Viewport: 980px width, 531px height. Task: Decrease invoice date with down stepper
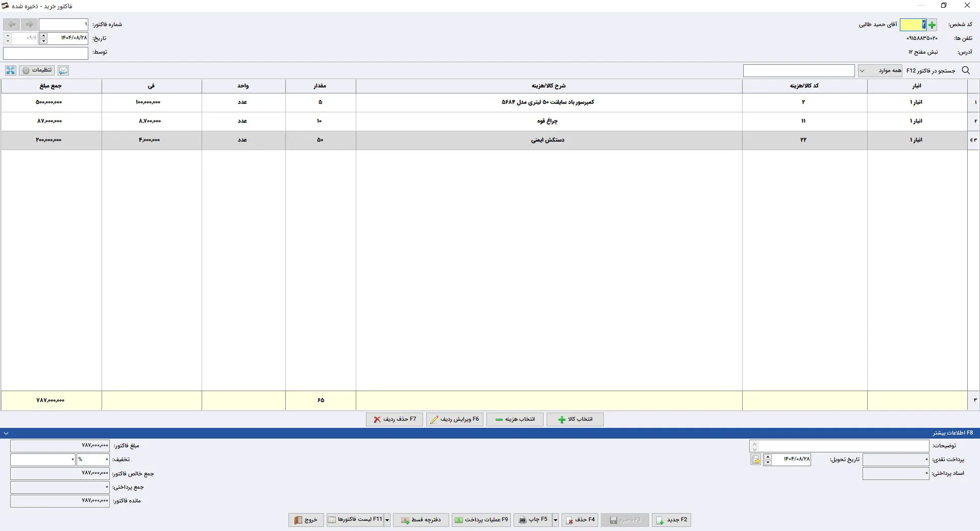pyautogui.click(x=44, y=41)
